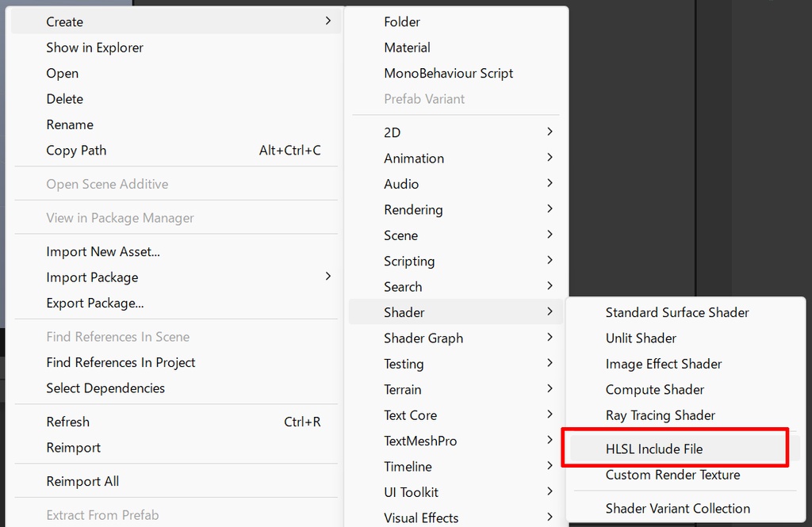Choose Custom Render Texture

pyautogui.click(x=672, y=475)
